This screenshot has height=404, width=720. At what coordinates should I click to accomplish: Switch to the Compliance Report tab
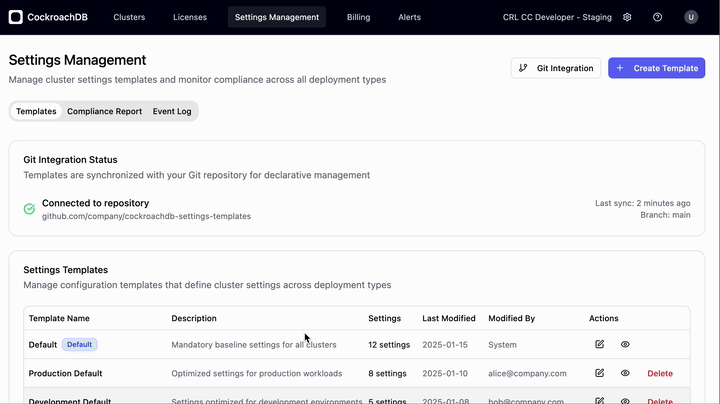(x=104, y=111)
